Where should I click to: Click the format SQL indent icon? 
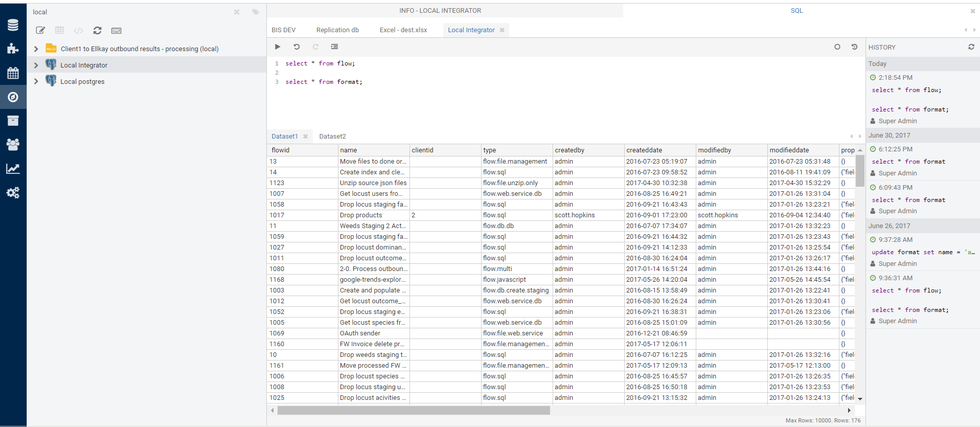pos(334,47)
